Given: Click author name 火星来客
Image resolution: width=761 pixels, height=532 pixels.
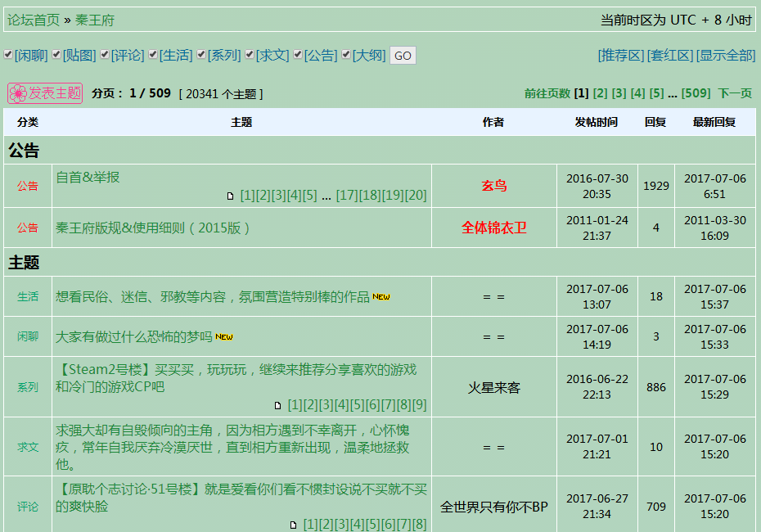Looking at the screenshot, I should point(494,387).
